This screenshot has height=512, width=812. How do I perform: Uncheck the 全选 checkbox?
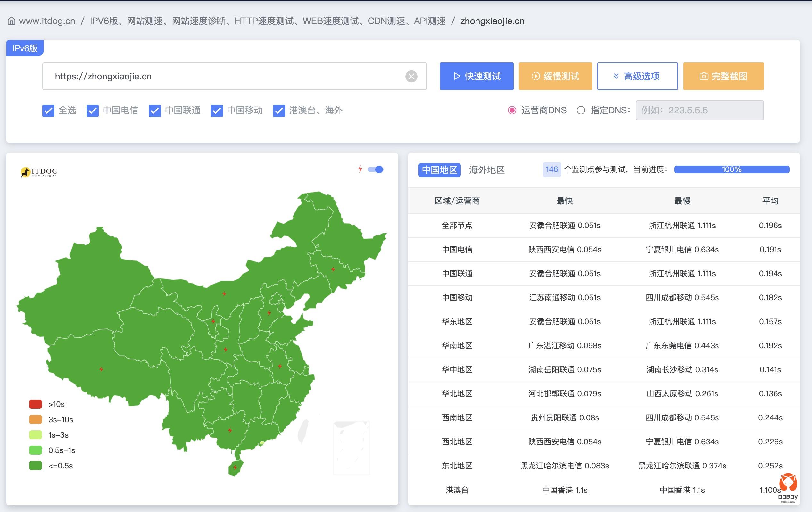click(x=48, y=111)
